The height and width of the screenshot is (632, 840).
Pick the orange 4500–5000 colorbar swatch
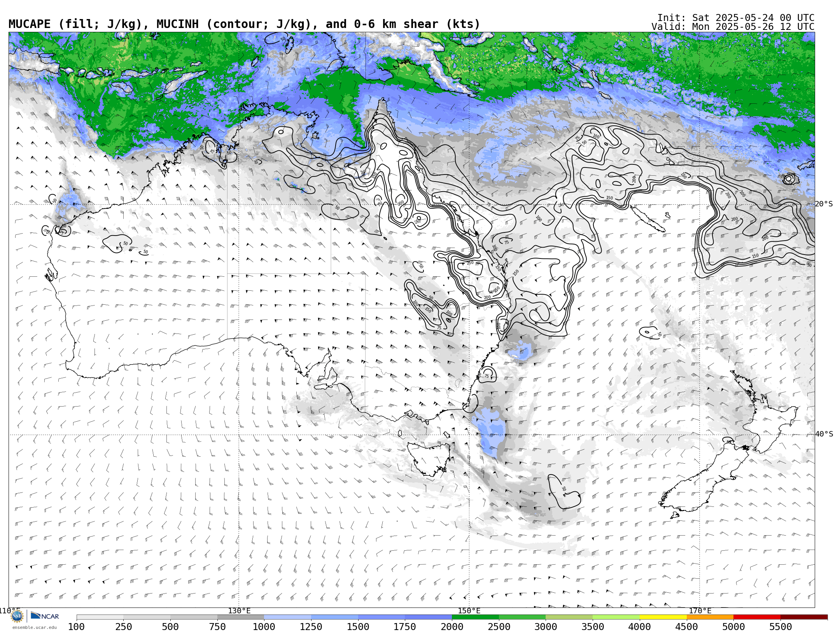[710, 617]
